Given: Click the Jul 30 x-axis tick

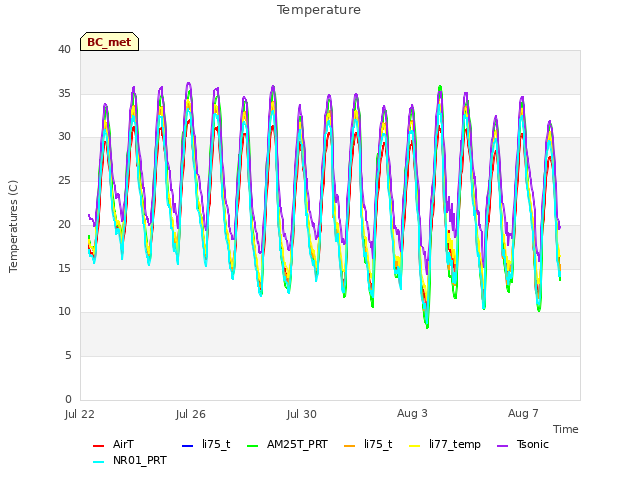Looking at the screenshot, I should click(302, 414).
